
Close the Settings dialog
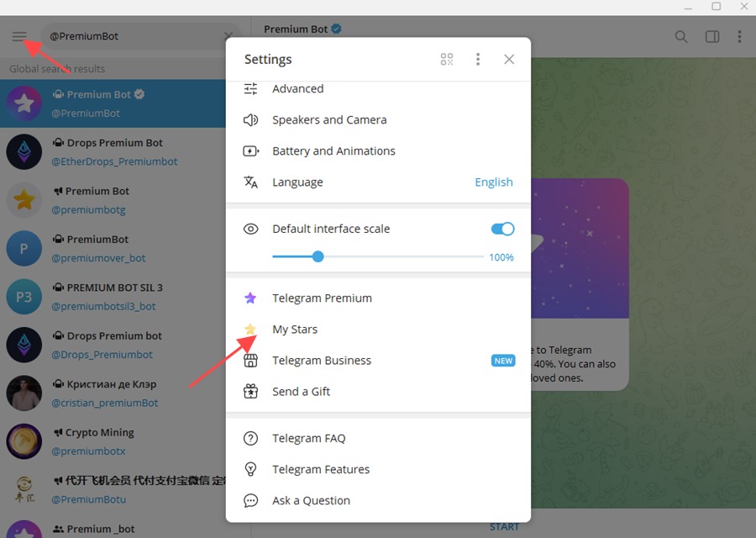point(509,60)
